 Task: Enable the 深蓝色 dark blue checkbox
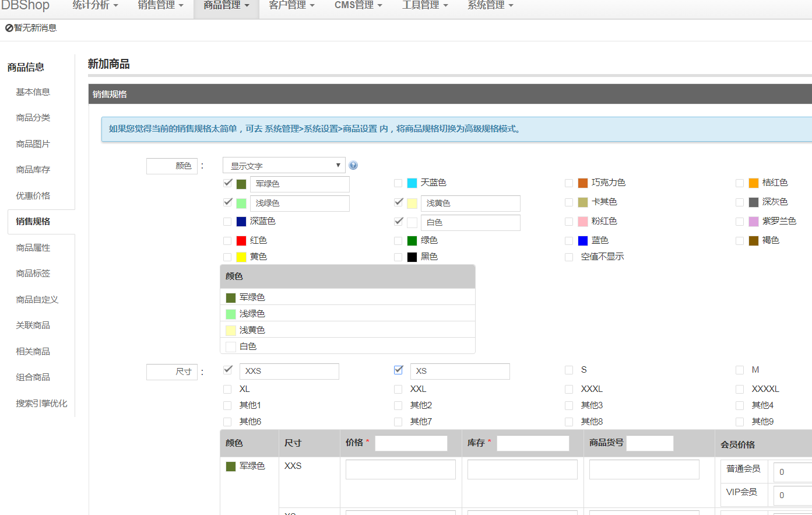(x=227, y=222)
